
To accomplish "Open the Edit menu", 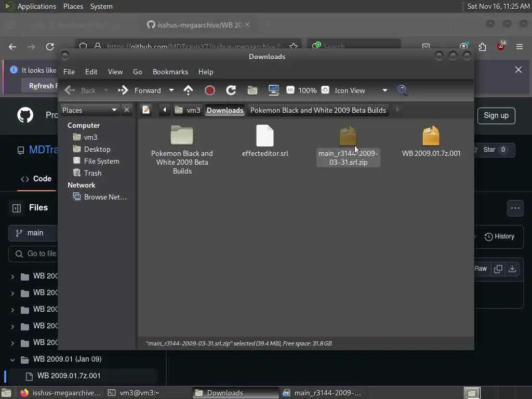I will [x=91, y=72].
